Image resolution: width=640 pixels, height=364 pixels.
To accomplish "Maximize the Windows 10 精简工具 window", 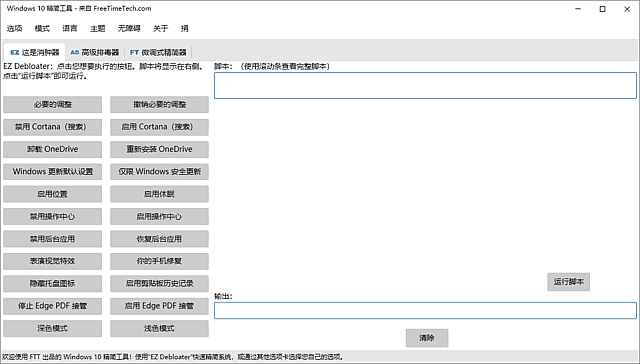I will coord(602,9).
